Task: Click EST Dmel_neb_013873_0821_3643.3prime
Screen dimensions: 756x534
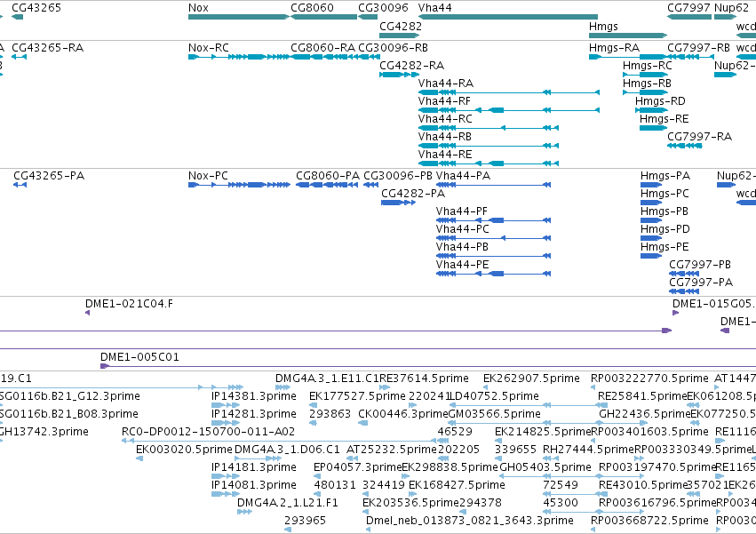Action: [x=369, y=530]
